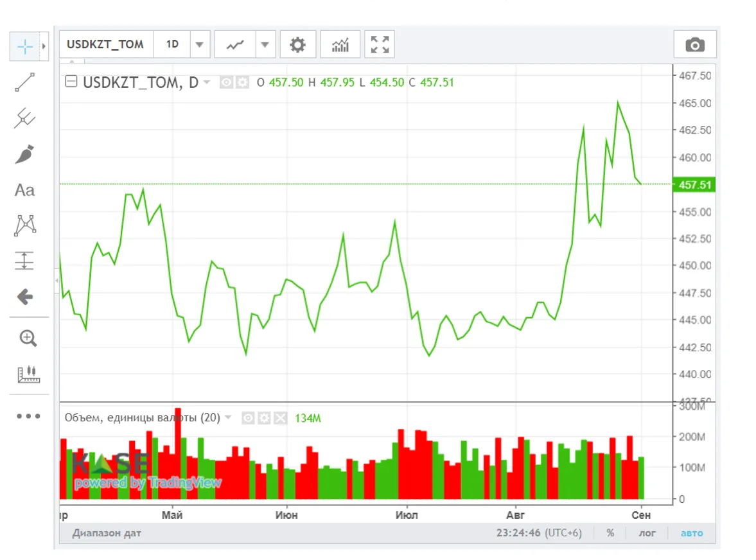Screen dimensions: 756x560
Task: Hide the volume indicator using eye icon
Action: pos(248,418)
